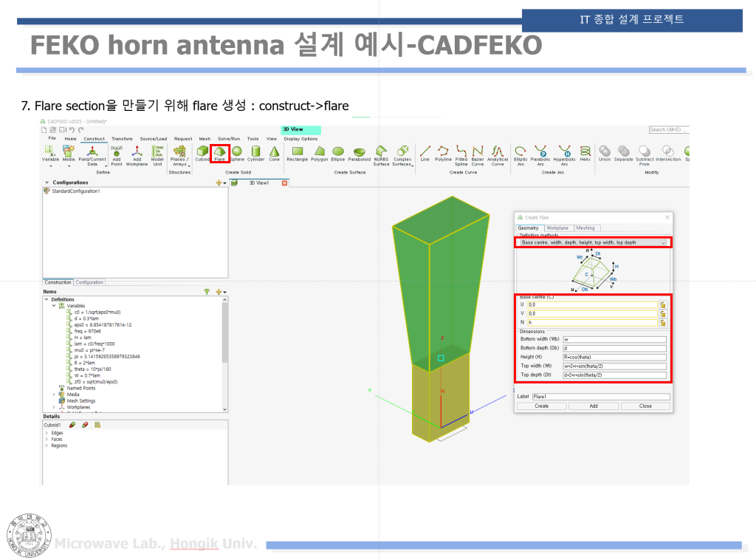Start the Line curve tool
This screenshot has height=560, width=756.
click(x=425, y=154)
